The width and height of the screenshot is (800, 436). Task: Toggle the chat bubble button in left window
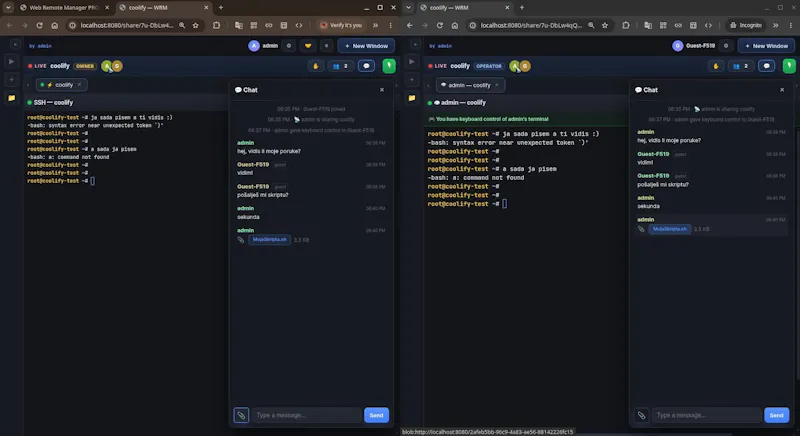pyautogui.click(x=366, y=66)
